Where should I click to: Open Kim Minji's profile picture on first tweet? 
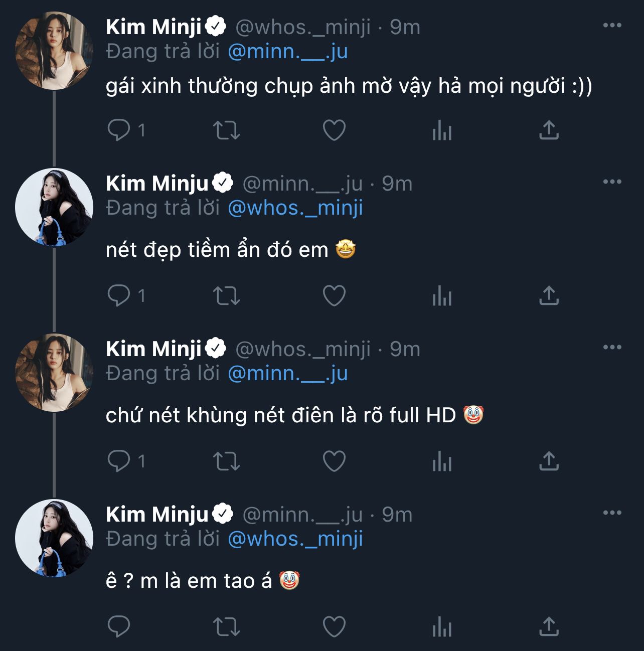pyautogui.click(x=54, y=51)
